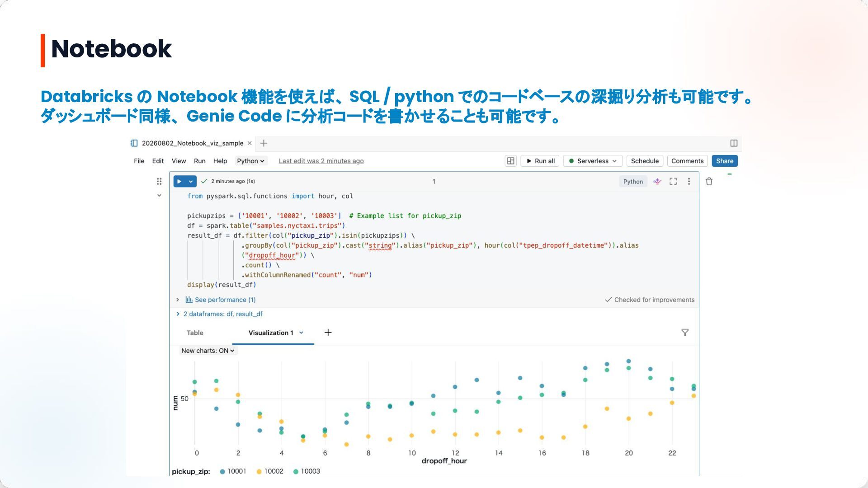Open run options arrow next to play
868x488 pixels.
coord(191,181)
